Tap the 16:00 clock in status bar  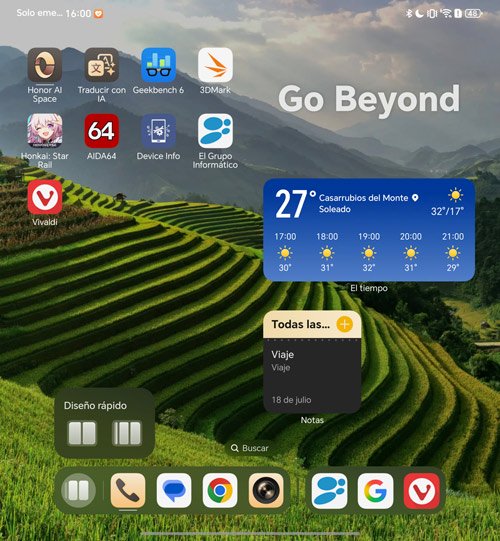(x=78, y=13)
